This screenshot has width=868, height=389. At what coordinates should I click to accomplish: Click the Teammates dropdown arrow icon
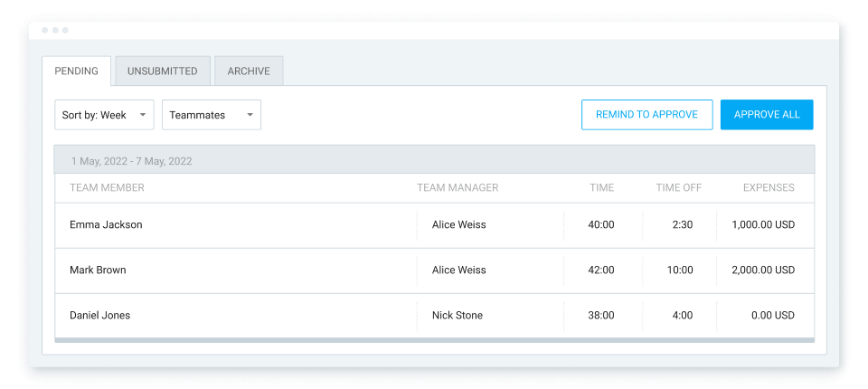click(250, 115)
